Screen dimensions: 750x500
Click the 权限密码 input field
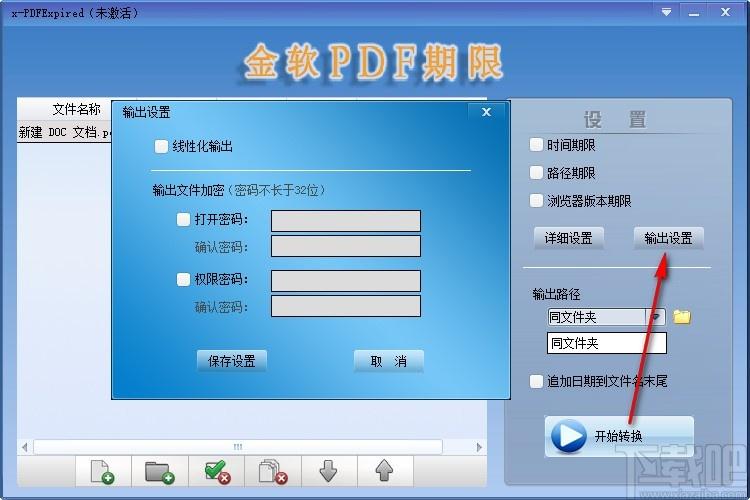[x=346, y=281]
